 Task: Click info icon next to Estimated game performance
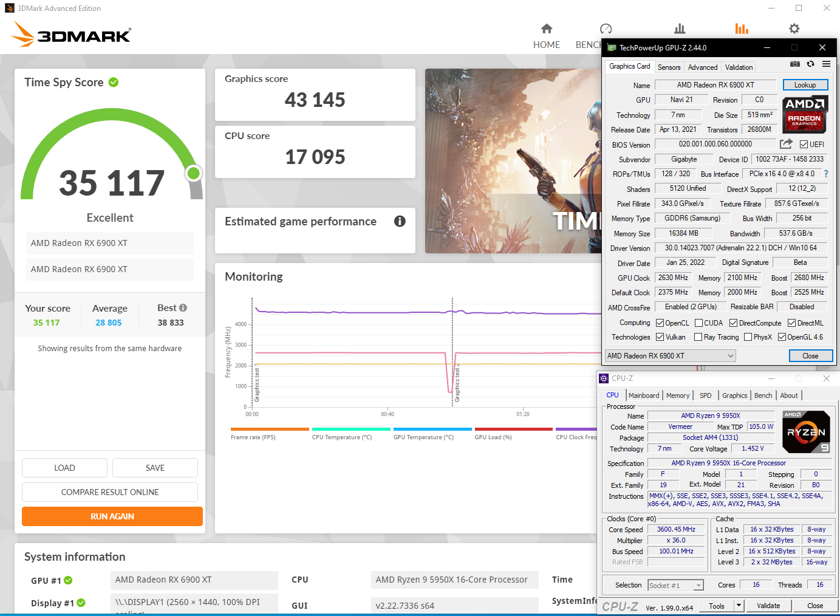(x=400, y=221)
